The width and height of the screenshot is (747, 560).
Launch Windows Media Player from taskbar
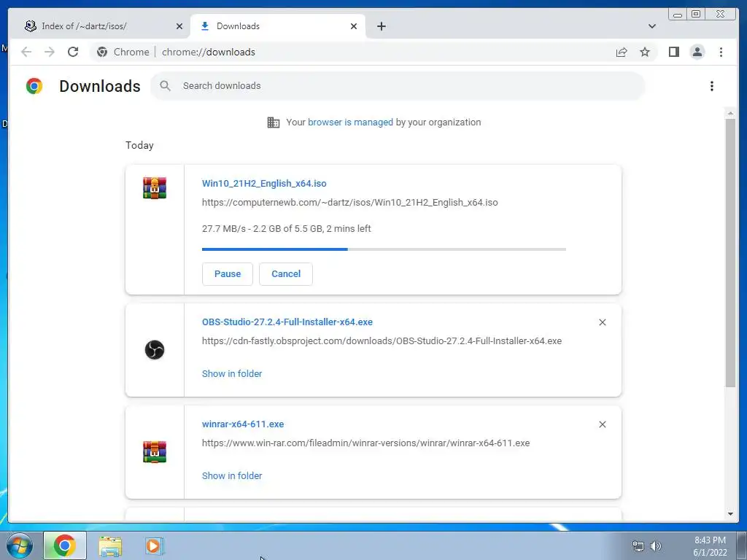point(153,545)
